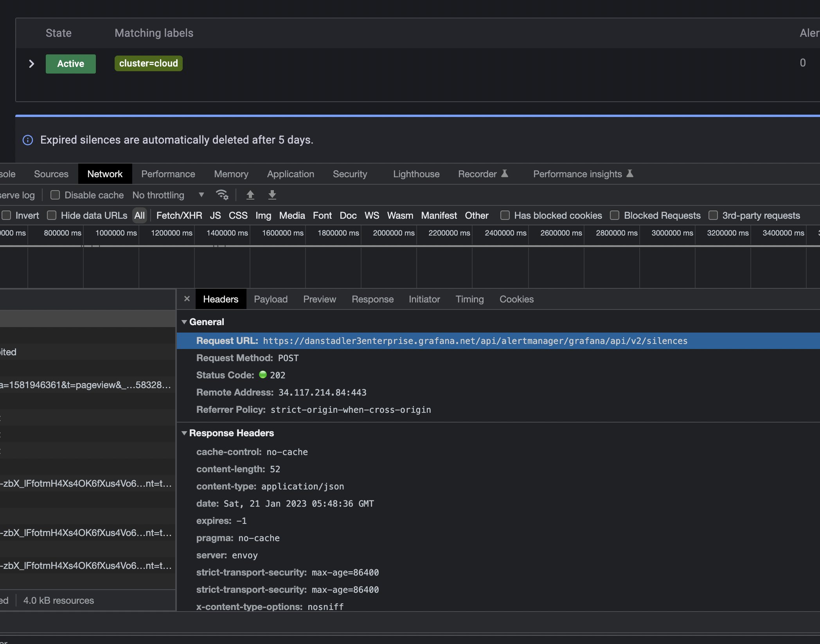Click the experiment flask icon beside Recorder
The width and height of the screenshot is (820, 644).
[505, 173]
